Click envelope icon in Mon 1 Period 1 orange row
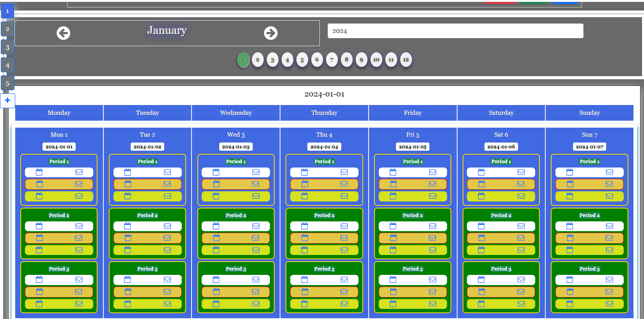 79,184
